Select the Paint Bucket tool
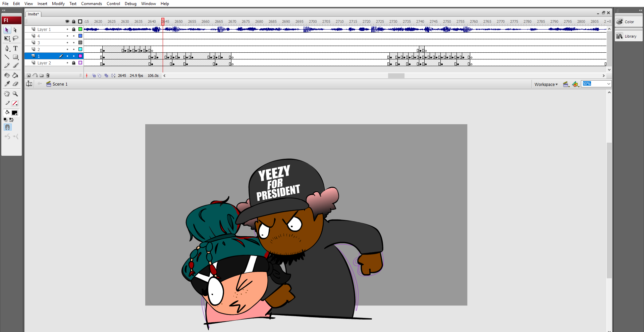 coord(15,75)
